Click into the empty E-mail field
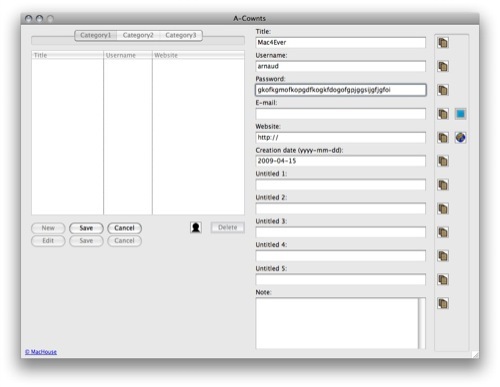 (341, 114)
